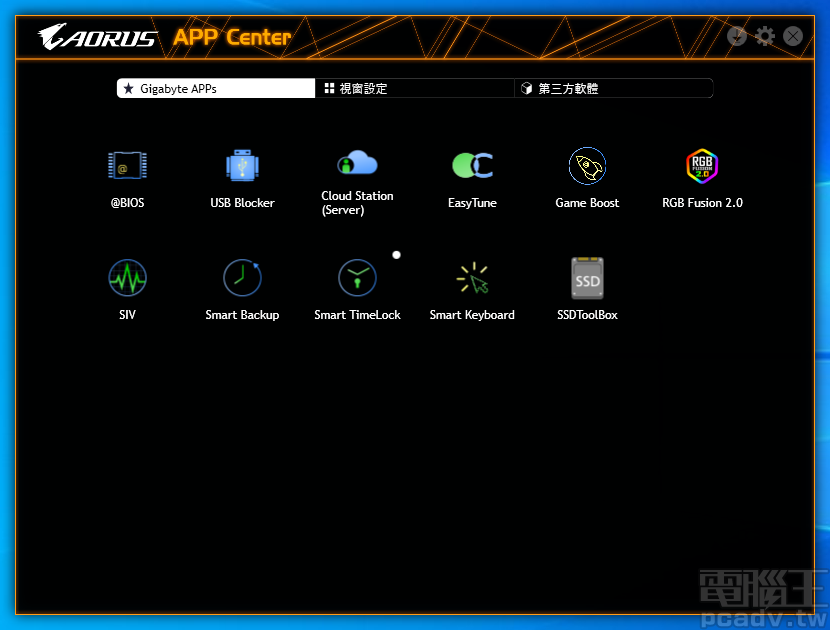830x630 pixels.
Task: Launch the EasyTune app
Action: coord(472,166)
